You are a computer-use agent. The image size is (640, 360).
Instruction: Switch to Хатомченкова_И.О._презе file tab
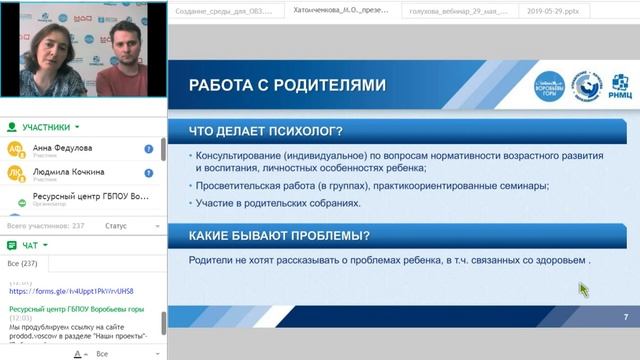pyautogui.click(x=341, y=10)
